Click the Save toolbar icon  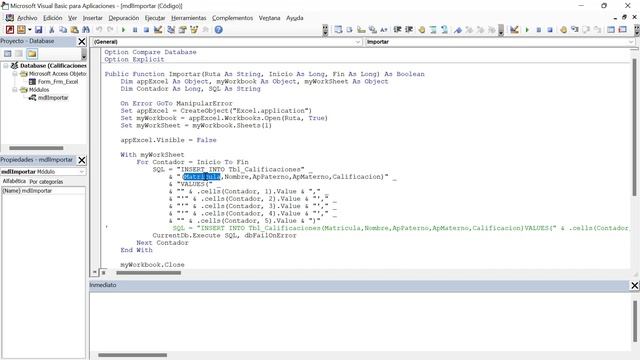pyautogui.click(x=39, y=30)
